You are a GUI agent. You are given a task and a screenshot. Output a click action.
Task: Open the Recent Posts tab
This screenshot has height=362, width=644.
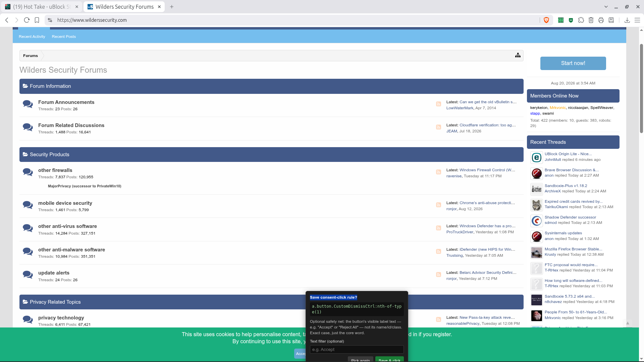pos(64,37)
